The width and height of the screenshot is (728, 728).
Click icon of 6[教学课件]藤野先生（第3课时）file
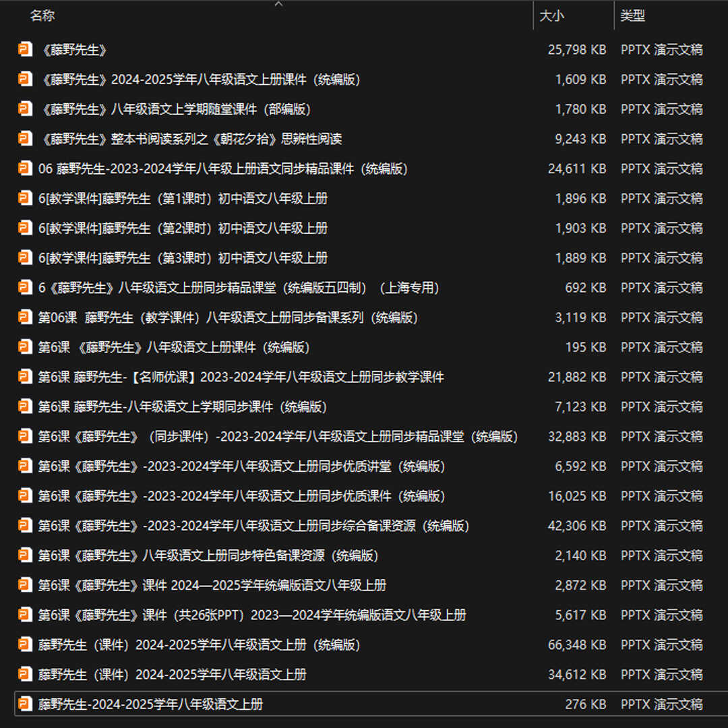click(25, 257)
